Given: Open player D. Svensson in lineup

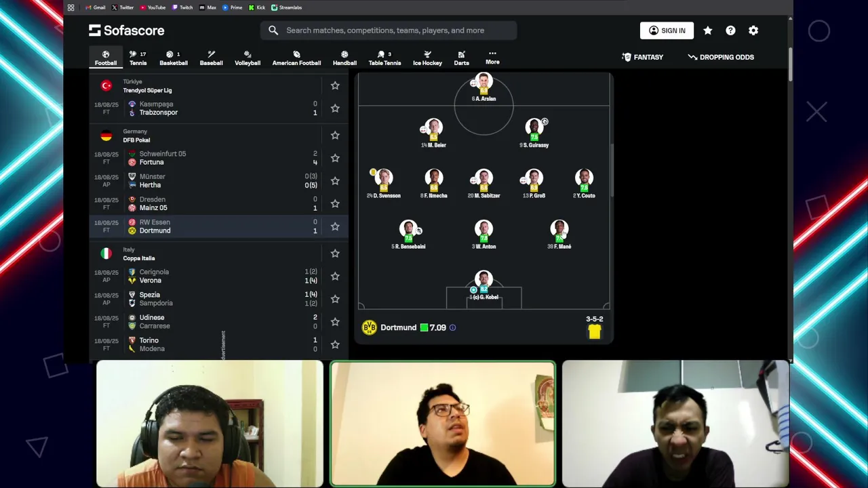Looking at the screenshot, I should 383,184.
